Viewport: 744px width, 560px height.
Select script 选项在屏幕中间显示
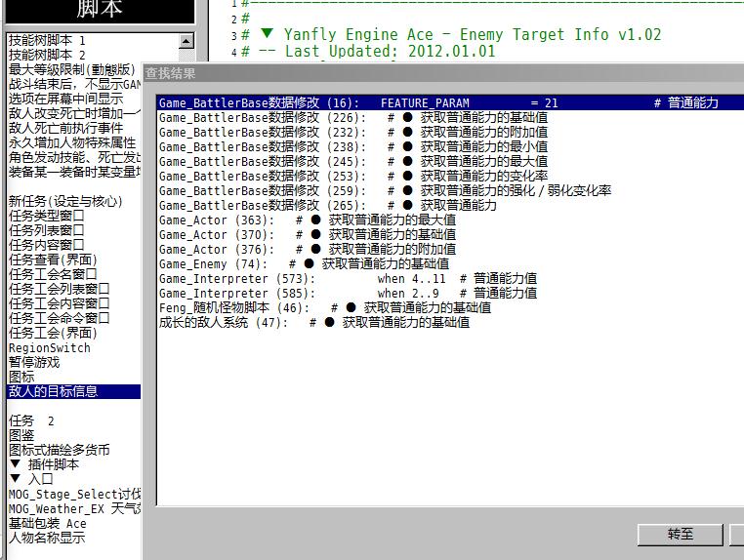pos(66,99)
